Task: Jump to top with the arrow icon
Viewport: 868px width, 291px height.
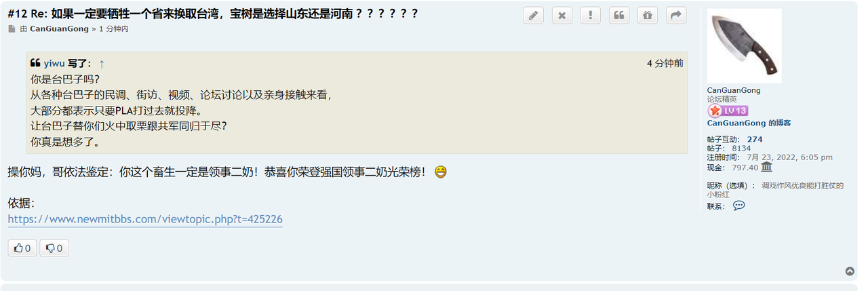Action: [x=850, y=271]
